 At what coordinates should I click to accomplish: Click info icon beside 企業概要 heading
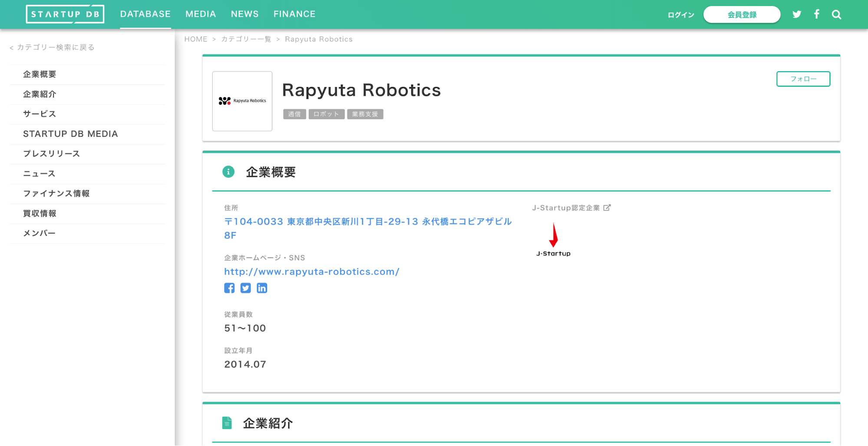[x=228, y=172]
